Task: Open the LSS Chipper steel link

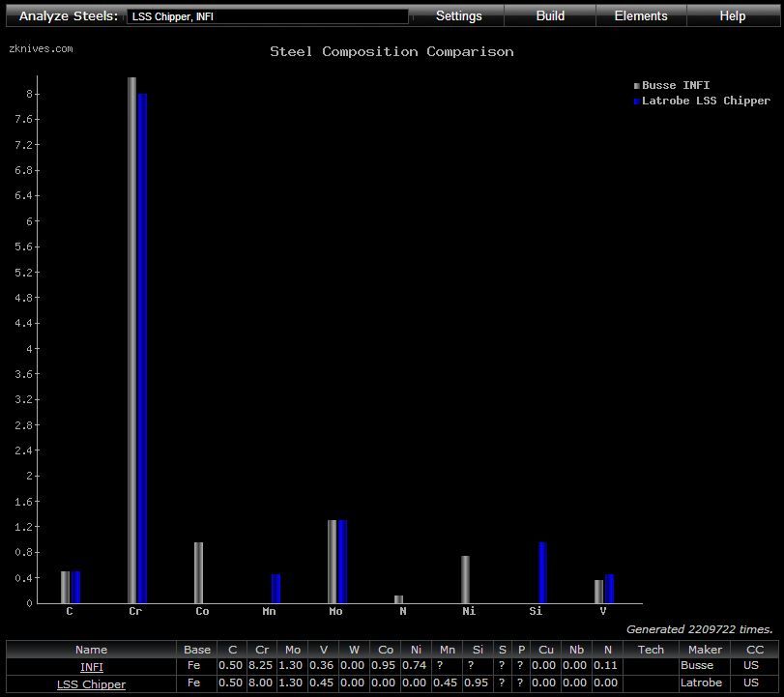Action: point(91,684)
